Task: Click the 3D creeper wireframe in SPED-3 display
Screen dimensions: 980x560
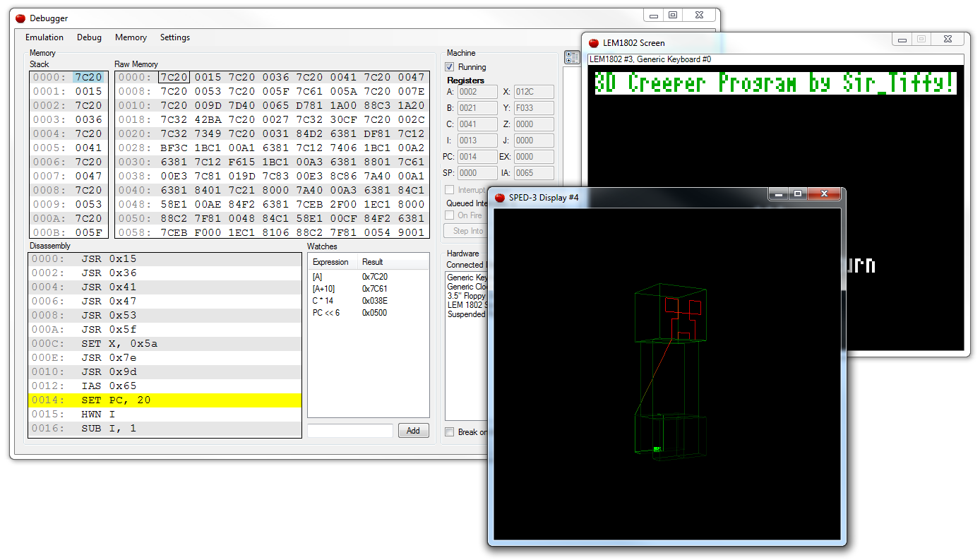Action: (669, 372)
